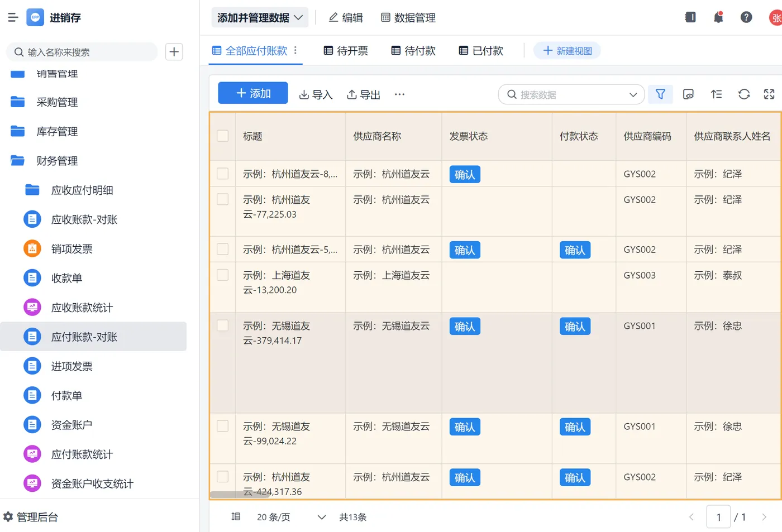Refresh the table data
The width and height of the screenshot is (782, 532).
743,94
